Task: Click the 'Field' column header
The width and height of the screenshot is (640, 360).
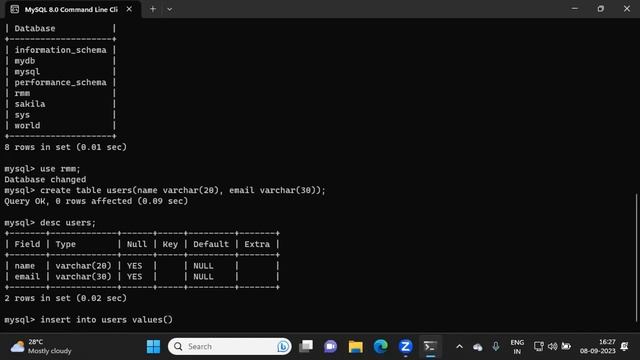Action: [27, 244]
